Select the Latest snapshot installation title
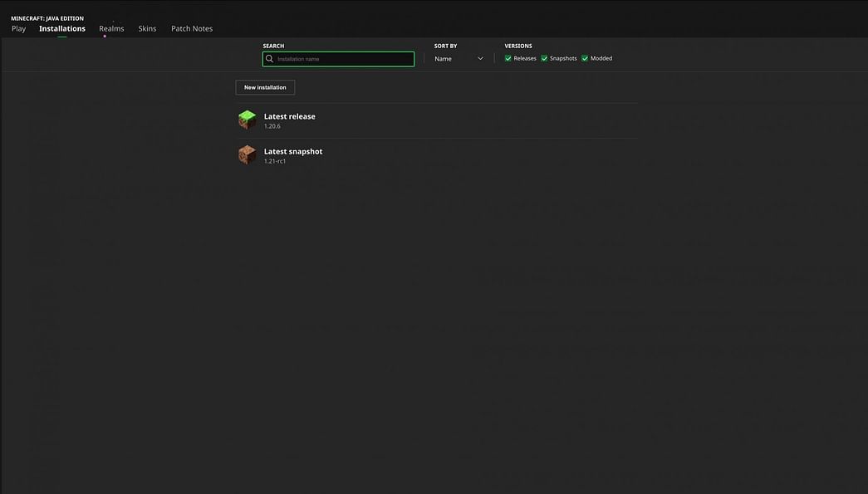868x494 pixels. [x=293, y=151]
